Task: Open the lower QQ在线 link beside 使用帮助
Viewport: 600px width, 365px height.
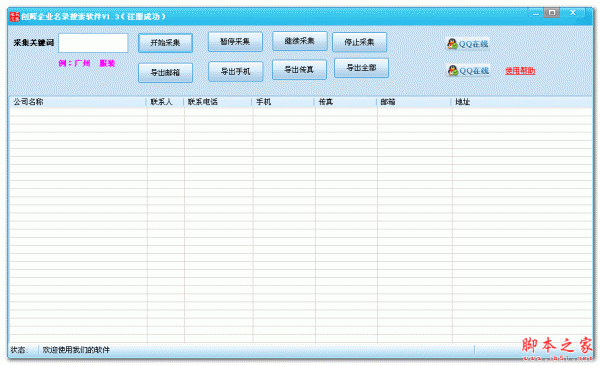Action: [x=468, y=71]
